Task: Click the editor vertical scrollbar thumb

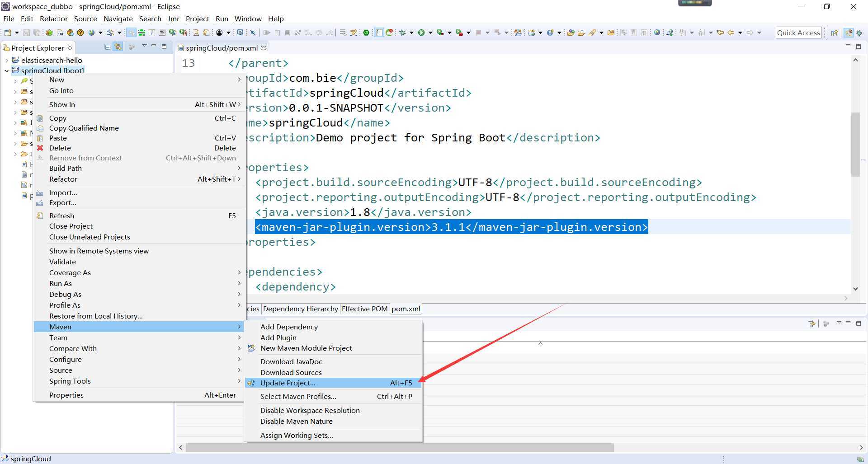Action: pyautogui.click(x=855, y=145)
